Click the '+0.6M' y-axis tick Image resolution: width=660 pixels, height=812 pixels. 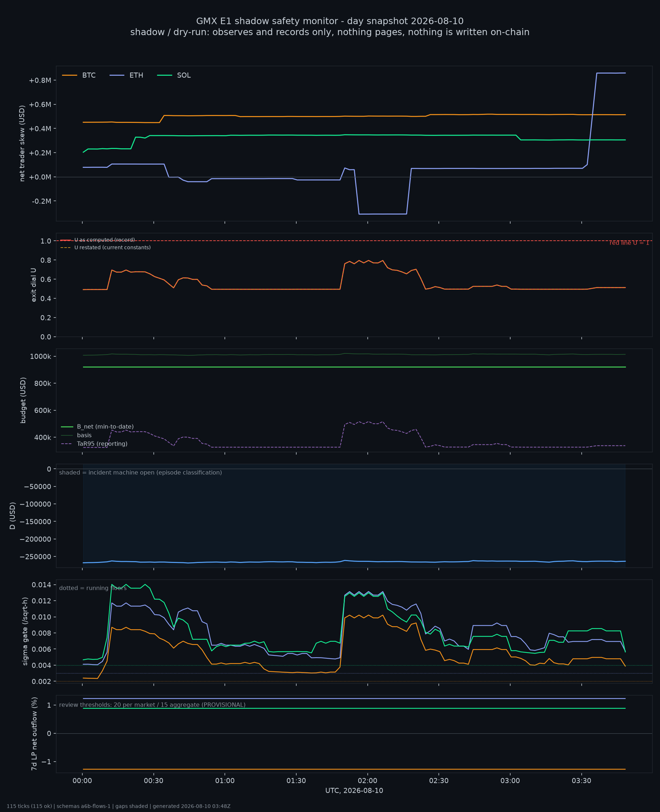pos(40,104)
